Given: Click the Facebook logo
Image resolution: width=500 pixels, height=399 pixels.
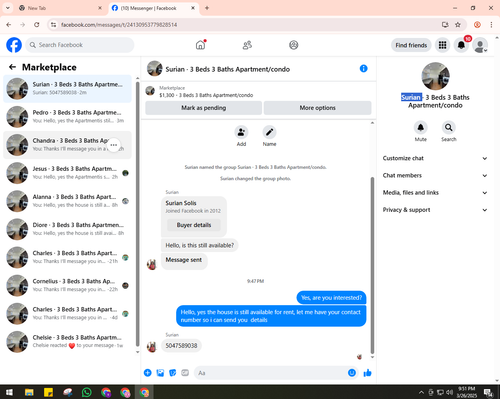Looking at the screenshot, I should coord(14,45).
